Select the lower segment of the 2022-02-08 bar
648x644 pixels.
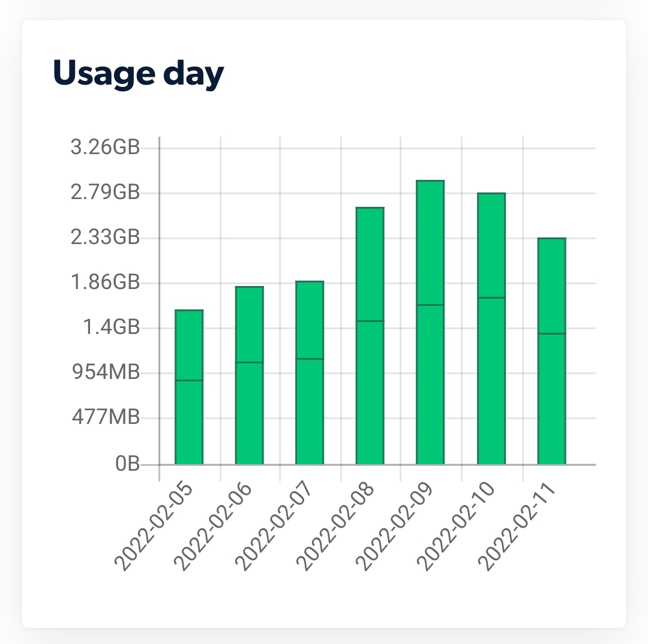tap(370, 393)
